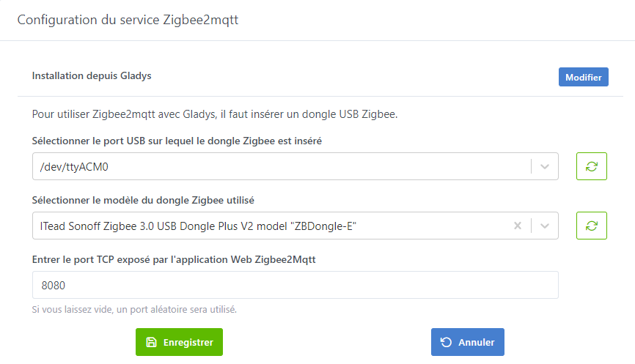Click the undo arrow icon on Annuler

pos(447,342)
